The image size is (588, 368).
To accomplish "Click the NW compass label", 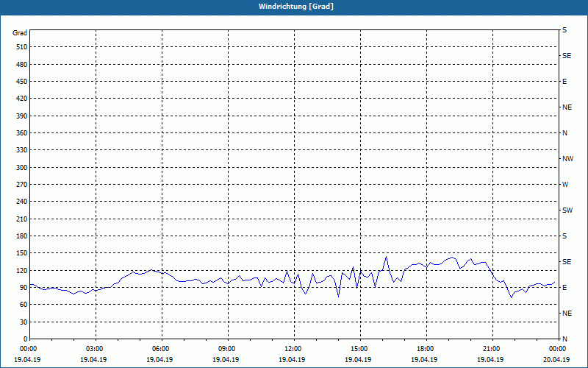I will (x=567, y=159).
